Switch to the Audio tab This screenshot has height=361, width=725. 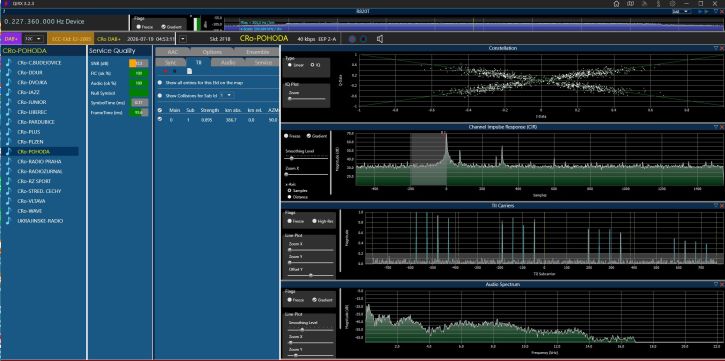pyautogui.click(x=227, y=62)
